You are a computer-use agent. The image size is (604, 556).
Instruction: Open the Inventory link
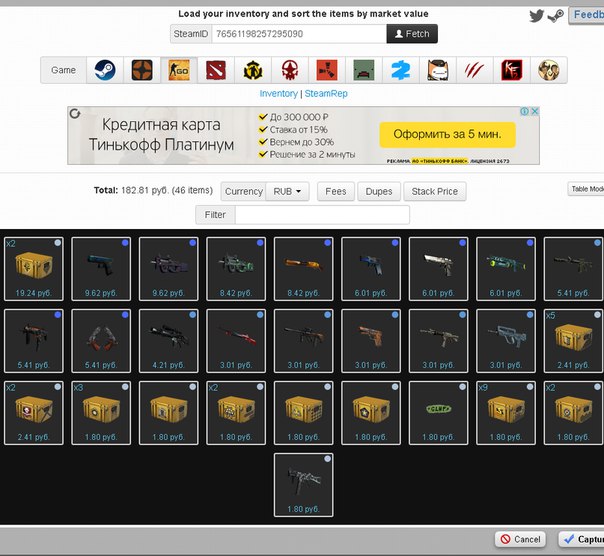coord(279,94)
